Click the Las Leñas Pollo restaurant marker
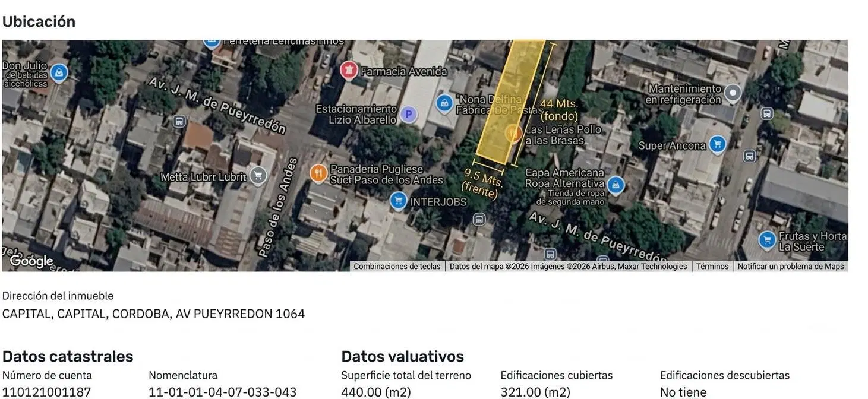Viewport: 868px width, 399px height. [513, 133]
